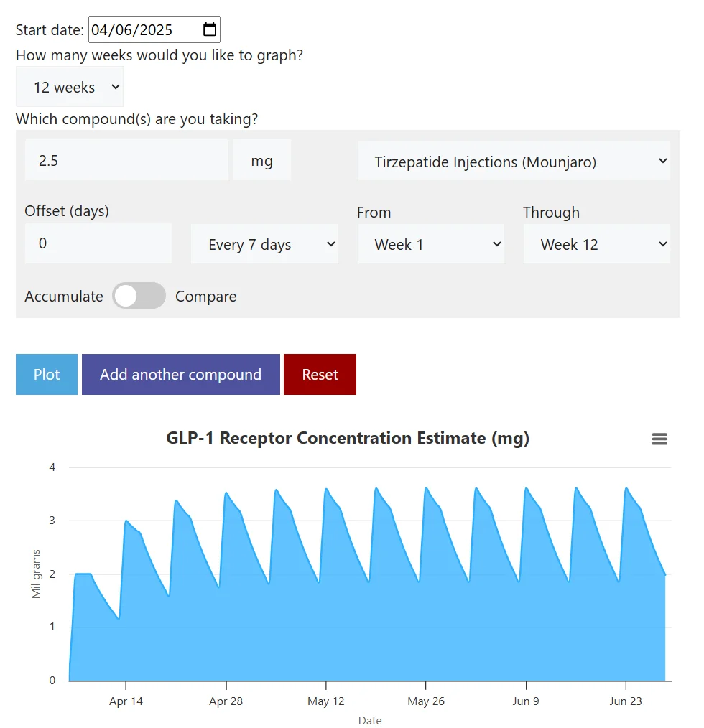This screenshot has width=704, height=728.
Task: Toggle the Accumulate/Compare switch
Action: pos(139,296)
